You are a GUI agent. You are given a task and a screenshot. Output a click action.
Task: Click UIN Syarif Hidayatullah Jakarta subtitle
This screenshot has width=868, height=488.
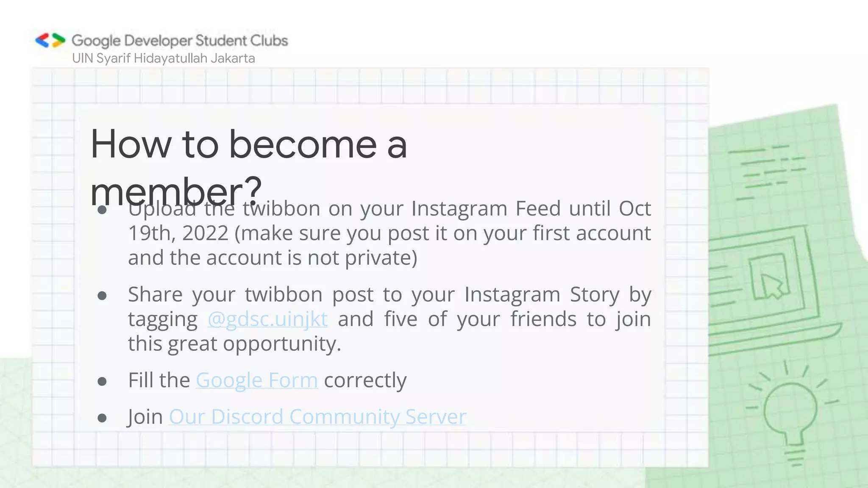click(x=163, y=58)
